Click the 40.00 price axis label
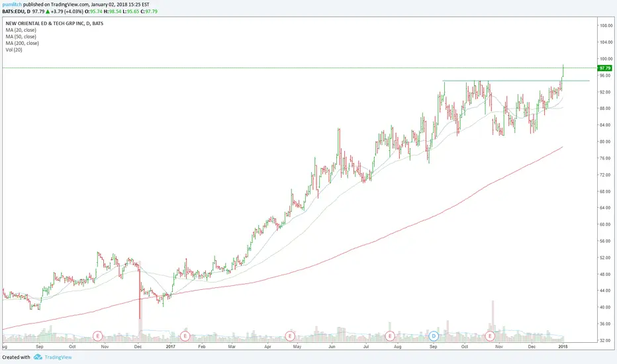The image size is (617, 364). coord(606,307)
